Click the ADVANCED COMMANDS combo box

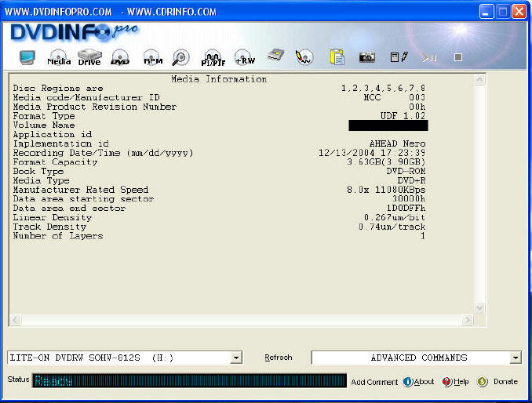tap(417, 358)
